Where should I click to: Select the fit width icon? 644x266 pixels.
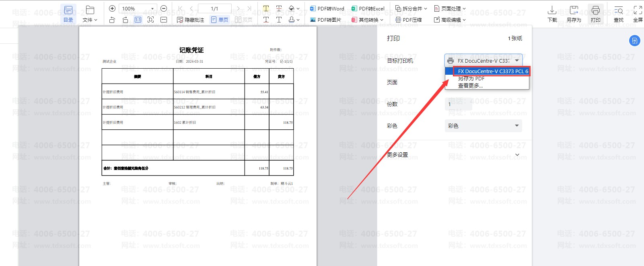164,20
